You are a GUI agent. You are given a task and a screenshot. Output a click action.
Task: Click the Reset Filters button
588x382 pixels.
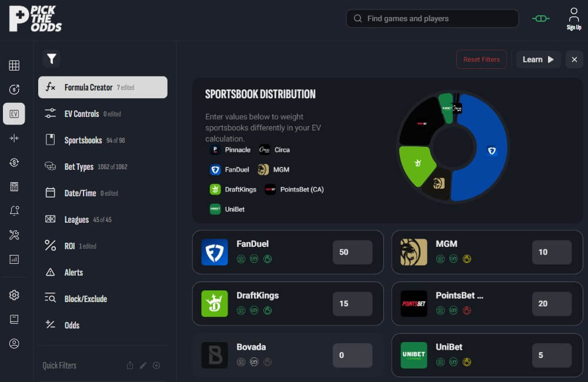(x=481, y=59)
